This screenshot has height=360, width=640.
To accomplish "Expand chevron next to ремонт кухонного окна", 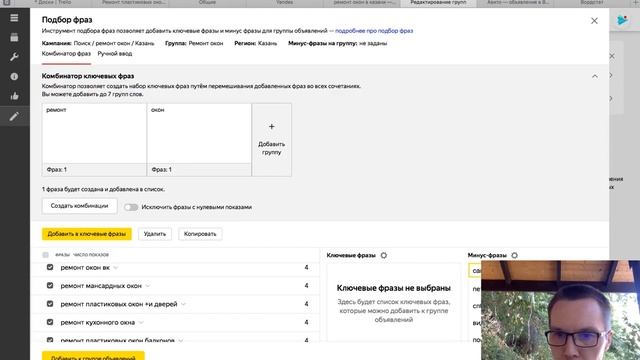I will (141, 323).
